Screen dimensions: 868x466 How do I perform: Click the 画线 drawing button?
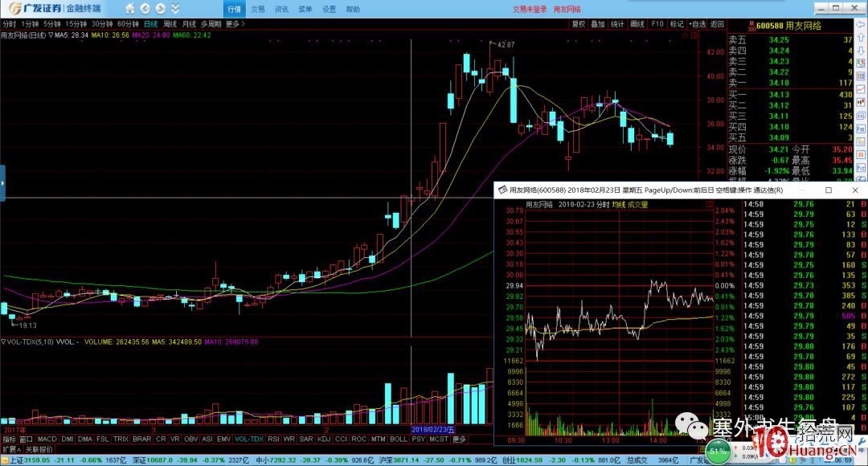click(637, 24)
